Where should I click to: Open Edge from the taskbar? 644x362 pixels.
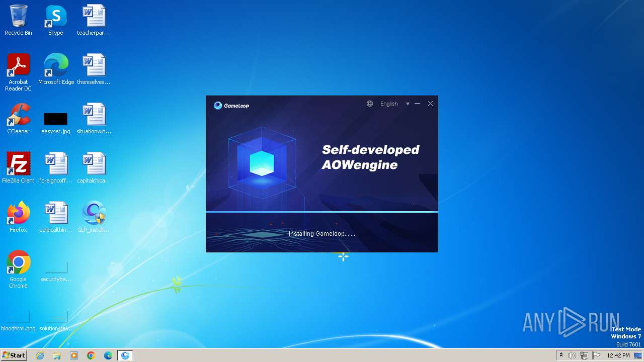click(x=108, y=355)
